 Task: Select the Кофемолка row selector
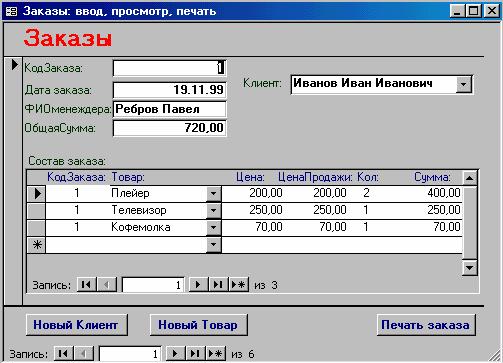pos(36,227)
